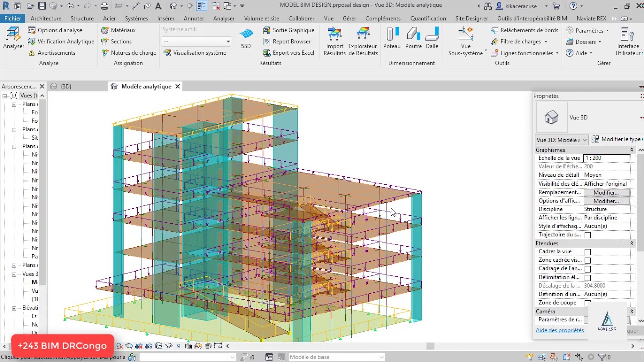Open Explorateur de Résultats
644x362 pixels.
(x=363, y=41)
